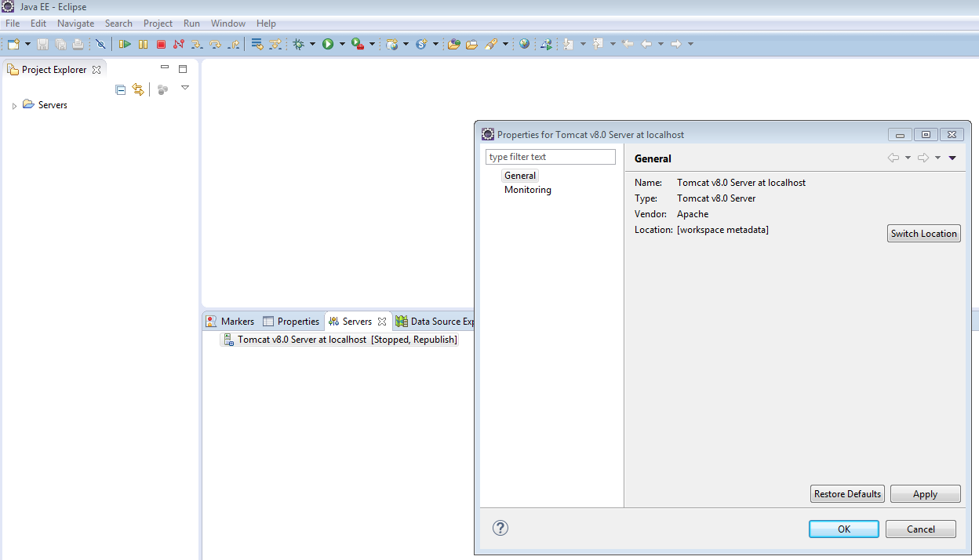Viewport: 979px width, 560px height.
Task: Click the Next Annotation toolbar icon
Action: (569, 44)
